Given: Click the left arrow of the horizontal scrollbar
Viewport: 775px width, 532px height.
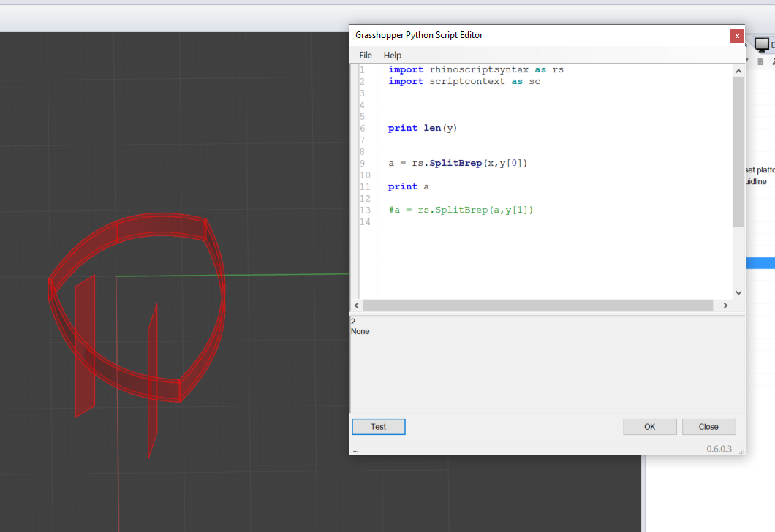Looking at the screenshot, I should (356, 305).
